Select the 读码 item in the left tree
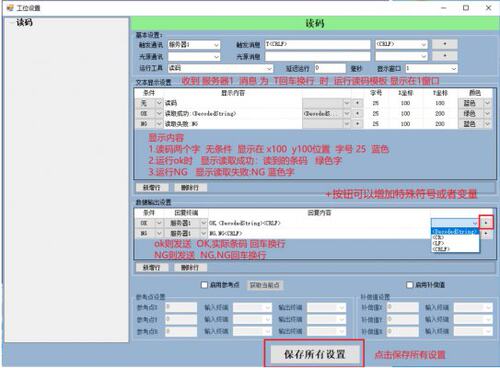Image resolution: width=500 pixels, height=368 pixels. point(25,22)
